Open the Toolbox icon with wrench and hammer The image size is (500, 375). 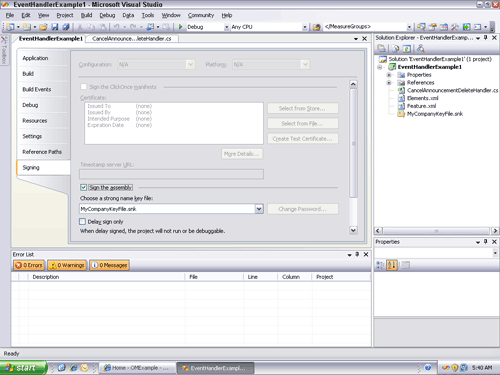pyautogui.click(x=455, y=27)
